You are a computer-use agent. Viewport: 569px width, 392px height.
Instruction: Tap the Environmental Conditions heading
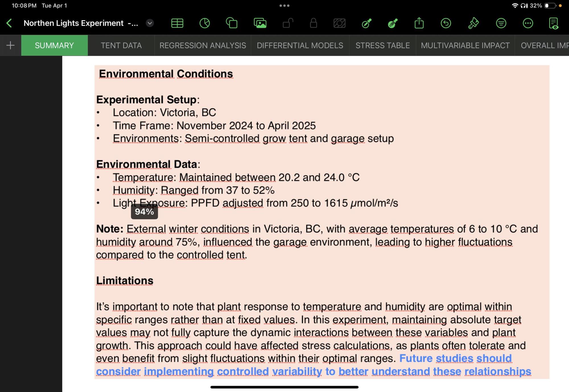click(x=166, y=74)
